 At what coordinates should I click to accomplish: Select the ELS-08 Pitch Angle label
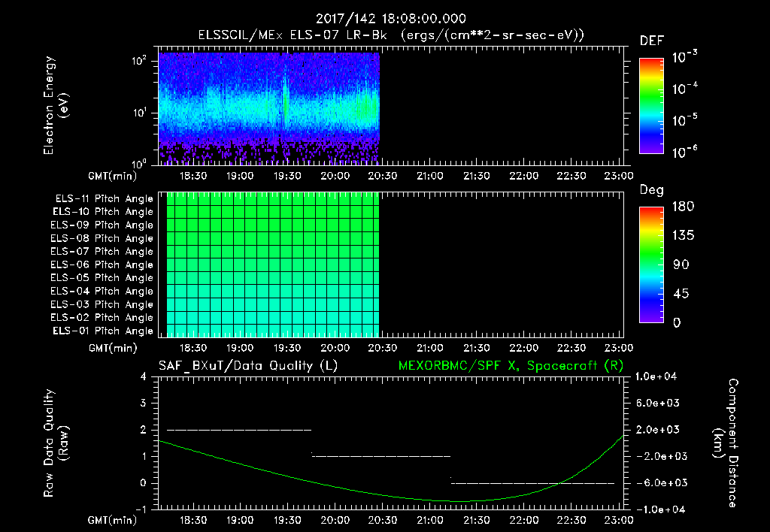tap(102, 238)
